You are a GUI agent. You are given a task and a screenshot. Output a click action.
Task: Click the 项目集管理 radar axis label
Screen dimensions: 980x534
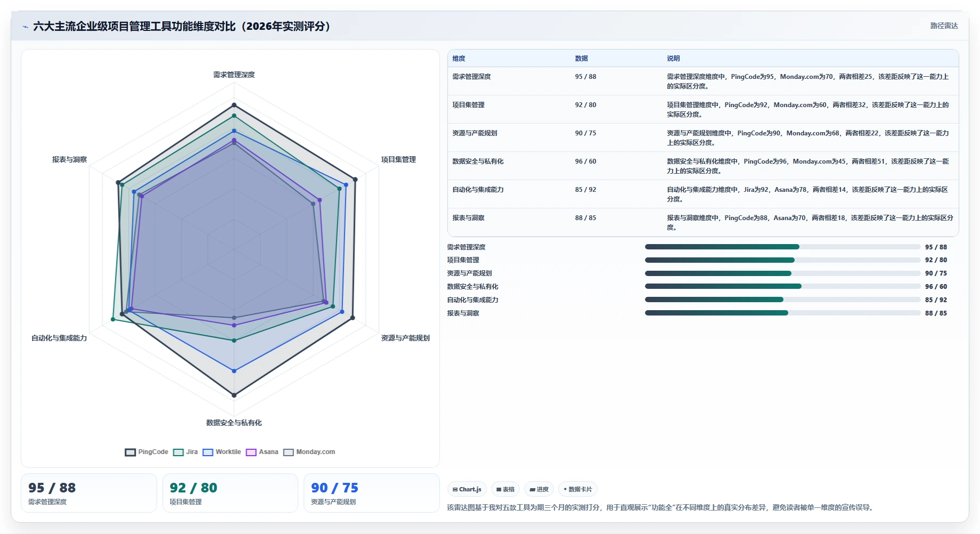pyautogui.click(x=398, y=159)
